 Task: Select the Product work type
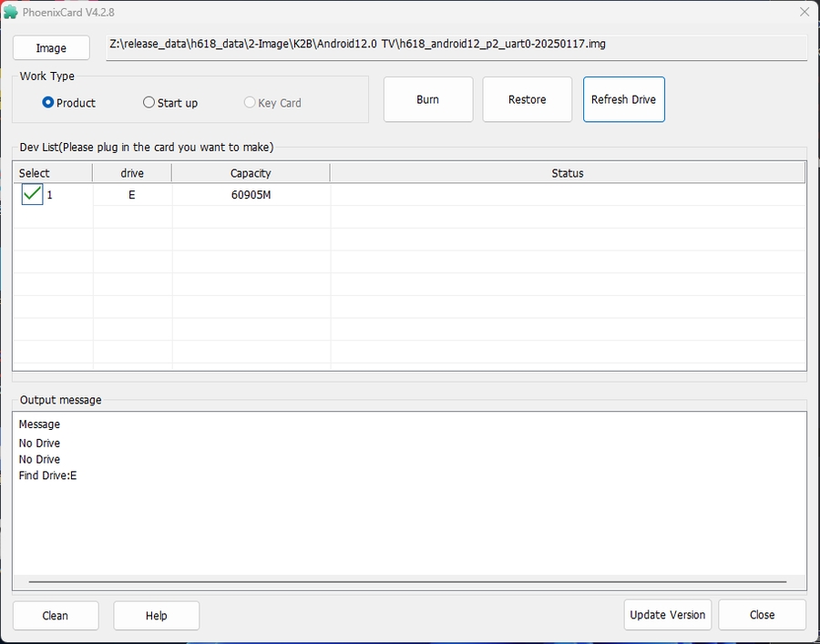point(48,103)
